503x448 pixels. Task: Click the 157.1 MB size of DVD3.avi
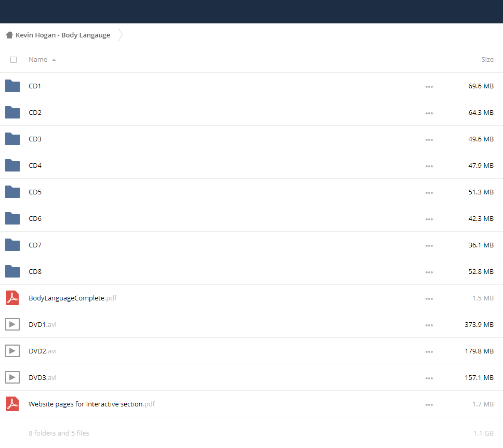479,377
